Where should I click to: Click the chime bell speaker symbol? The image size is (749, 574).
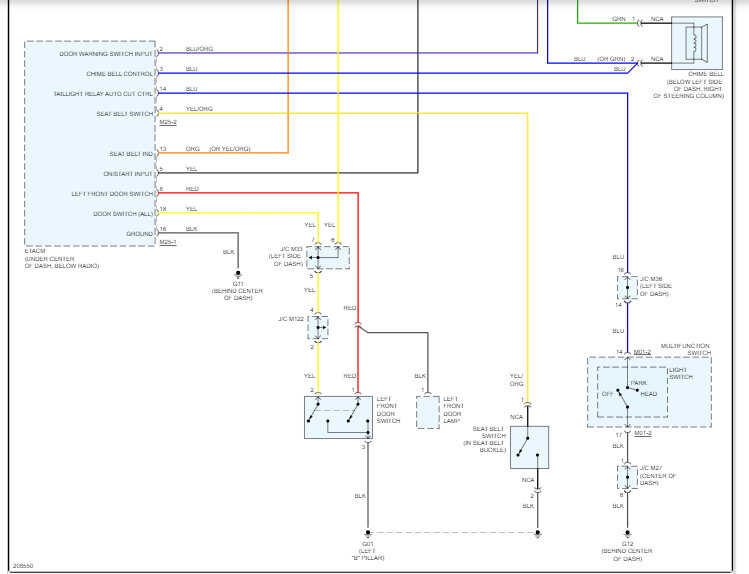(x=696, y=43)
